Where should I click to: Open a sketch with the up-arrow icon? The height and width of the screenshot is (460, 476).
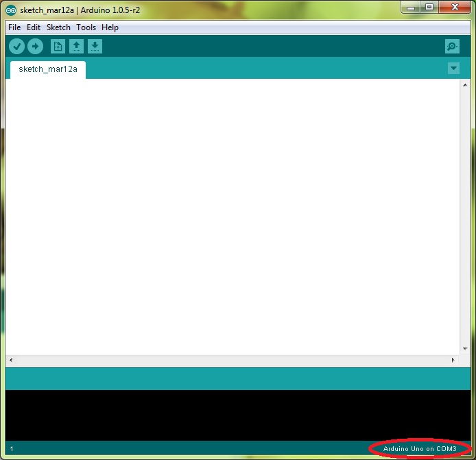pyautogui.click(x=77, y=47)
